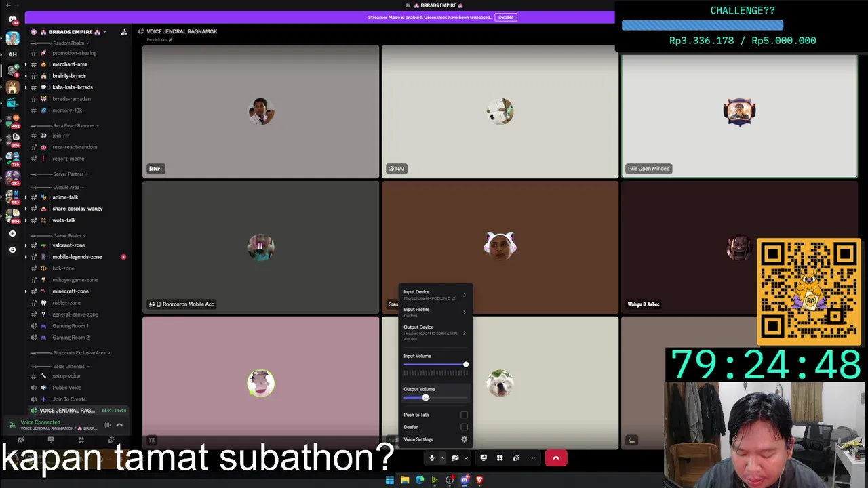Mute the microphone in call controls

pos(431,458)
